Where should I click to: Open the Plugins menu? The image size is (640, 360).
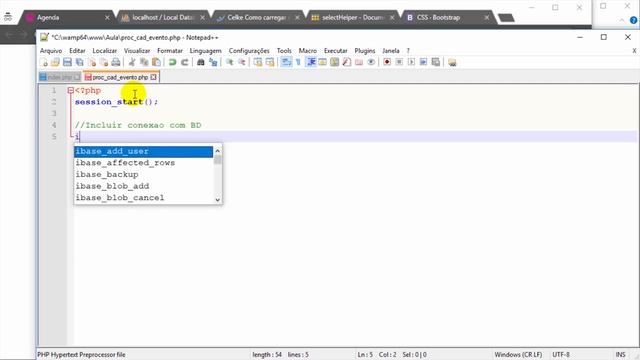click(364, 51)
